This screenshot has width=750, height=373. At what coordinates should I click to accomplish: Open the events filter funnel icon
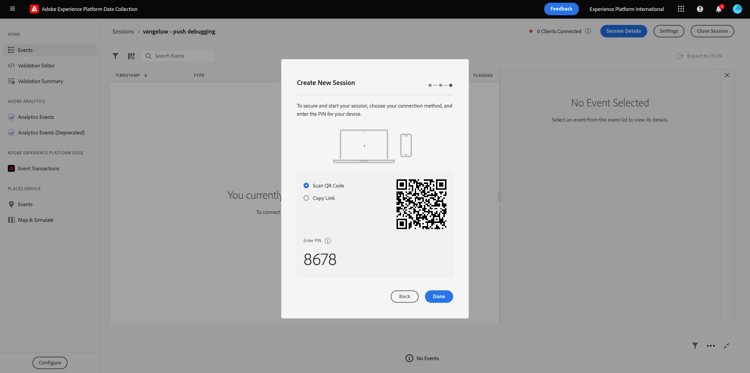[x=115, y=56]
